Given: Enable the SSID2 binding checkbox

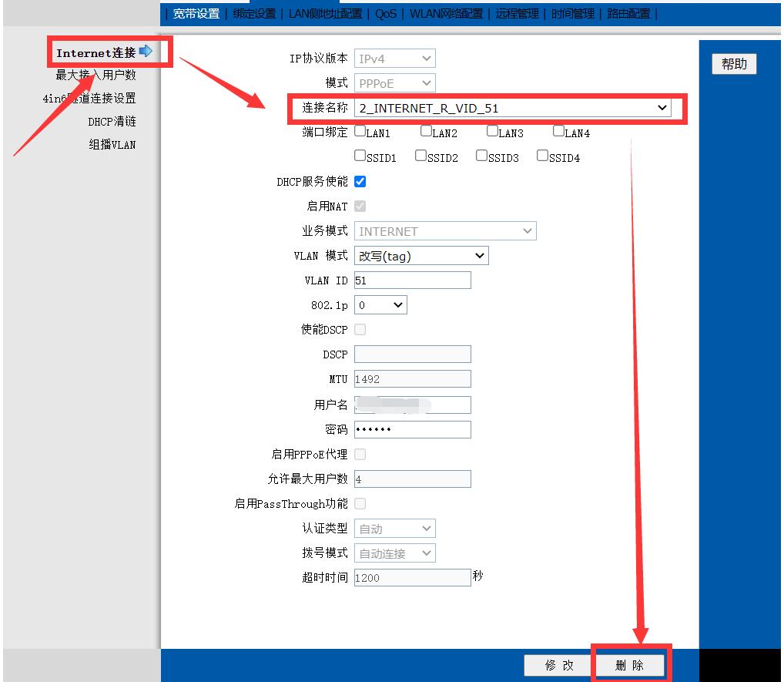Looking at the screenshot, I should click(419, 156).
